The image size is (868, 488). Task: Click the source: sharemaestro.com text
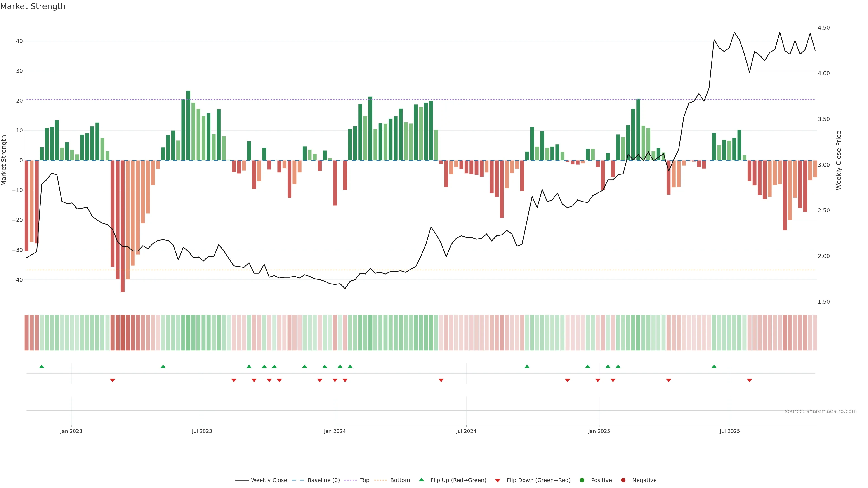click(821, 411)
